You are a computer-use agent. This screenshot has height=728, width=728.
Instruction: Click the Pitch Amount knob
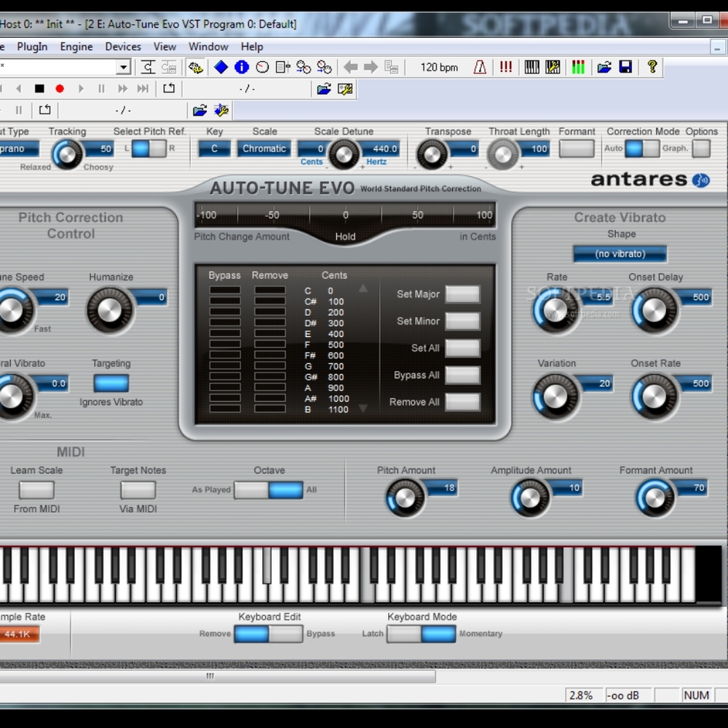[x=405, y=498]
